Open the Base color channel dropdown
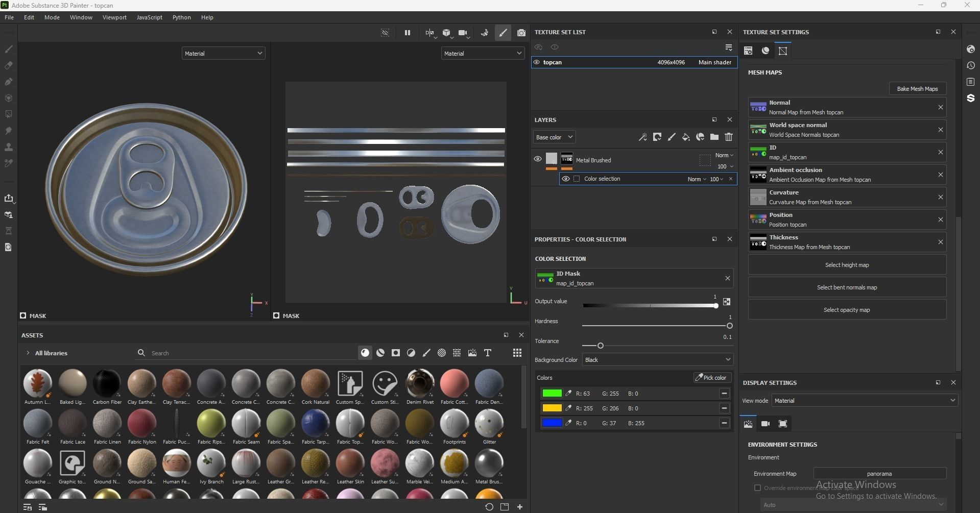980x513 pixels. click(554, 137)
